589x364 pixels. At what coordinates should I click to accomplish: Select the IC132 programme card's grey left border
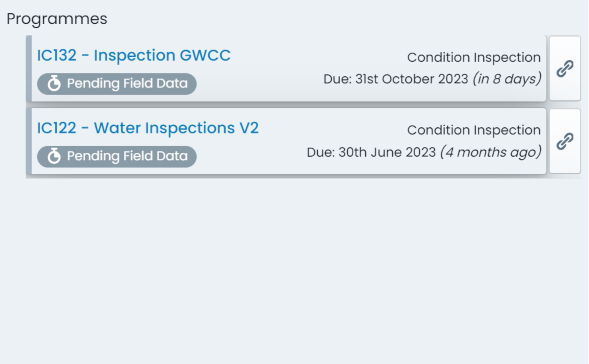click(x=29, y=68)
